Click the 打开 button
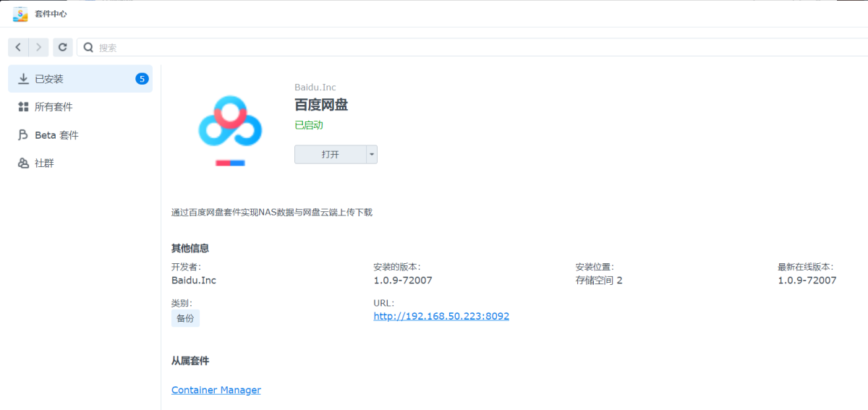 coord(331,155)
